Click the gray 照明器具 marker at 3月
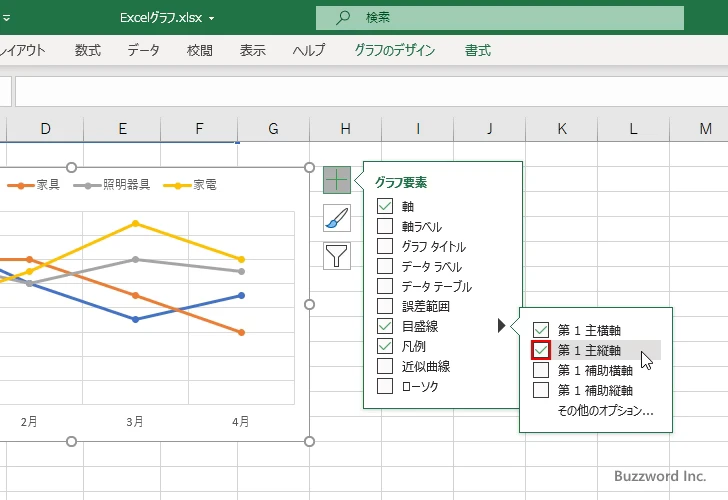 tap(136, 260)
